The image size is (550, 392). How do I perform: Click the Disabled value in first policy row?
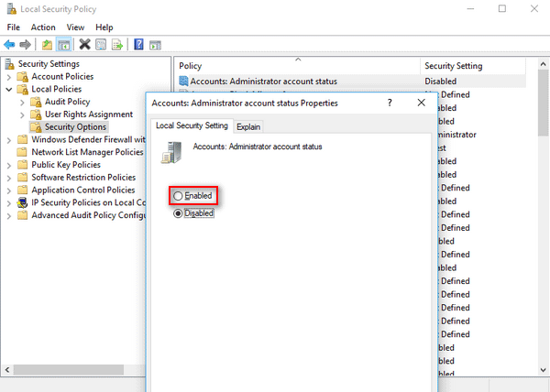click(x=441, y=82)
